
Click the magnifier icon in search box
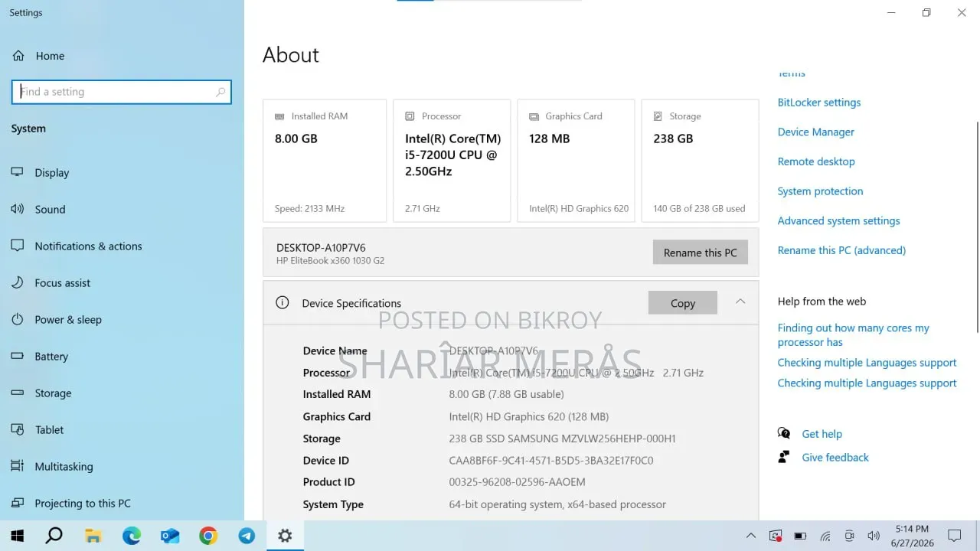(x=220, y=92)
